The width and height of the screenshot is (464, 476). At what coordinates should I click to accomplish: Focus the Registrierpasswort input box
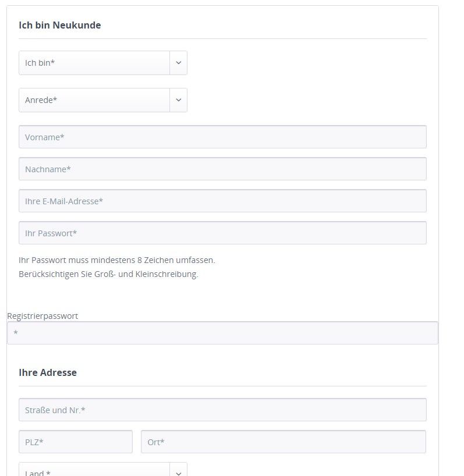pos(222,333)
